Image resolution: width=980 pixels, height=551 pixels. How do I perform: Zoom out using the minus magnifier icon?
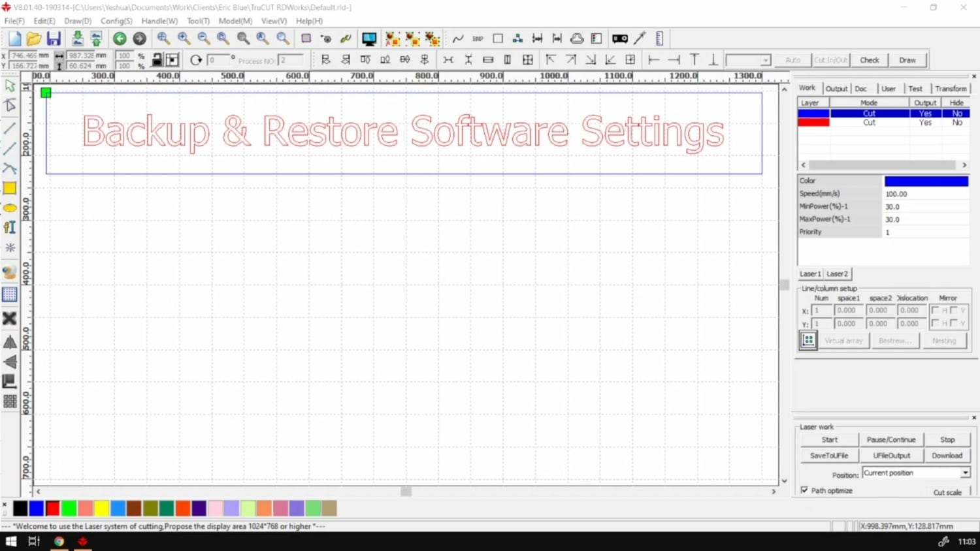click(203, 39)
